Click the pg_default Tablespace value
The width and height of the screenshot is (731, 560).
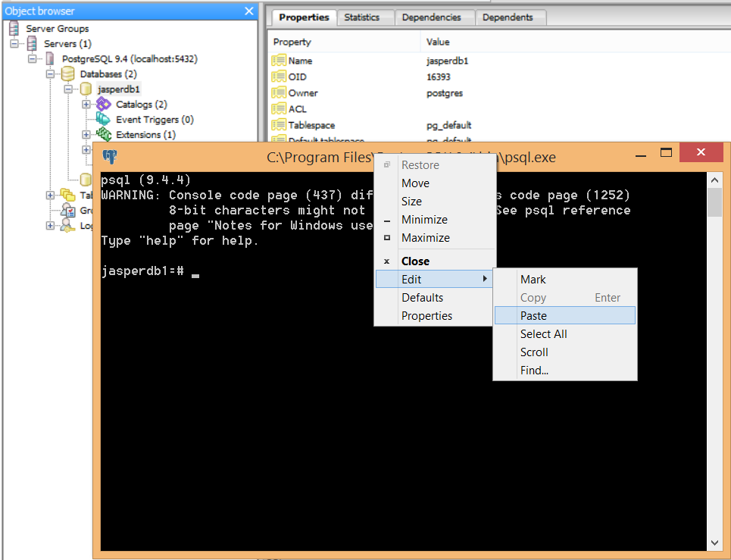pos(449,126)
